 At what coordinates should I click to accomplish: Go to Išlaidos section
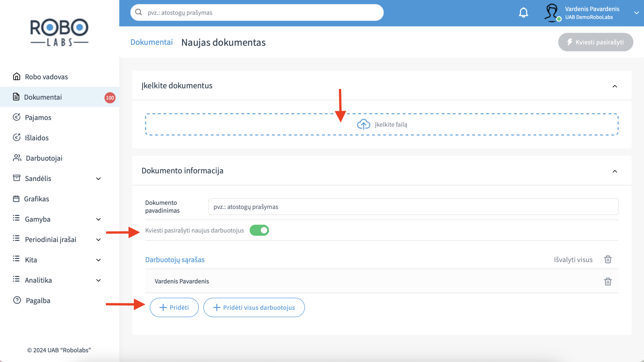click(x=59, y=138)
